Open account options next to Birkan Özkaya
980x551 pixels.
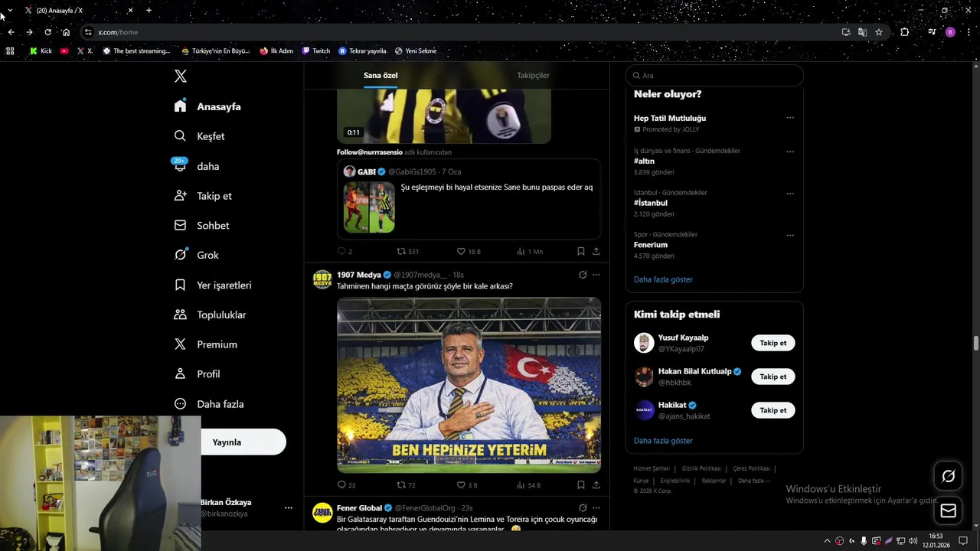pos(289,507)
